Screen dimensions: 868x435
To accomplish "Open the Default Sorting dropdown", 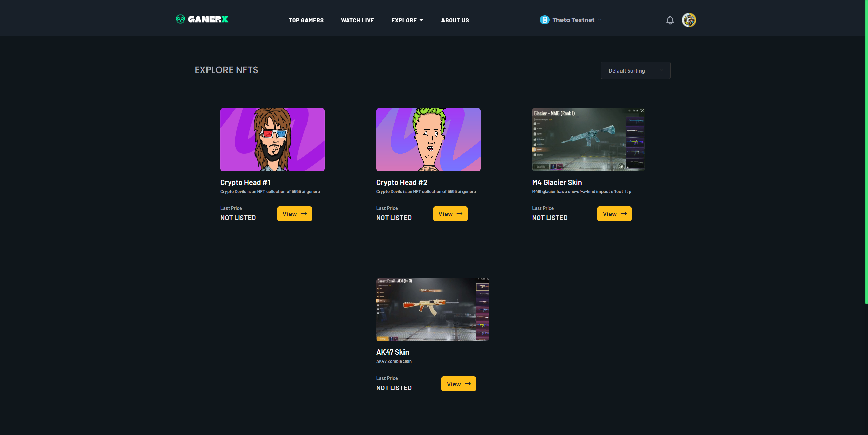I will pyautogui.click(x=635, y=70).
